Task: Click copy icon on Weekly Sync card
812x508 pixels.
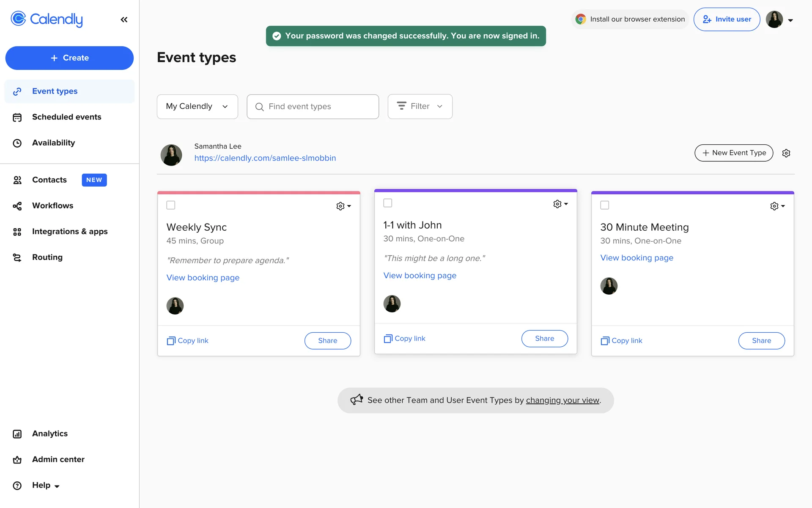Action: [171, 341]
